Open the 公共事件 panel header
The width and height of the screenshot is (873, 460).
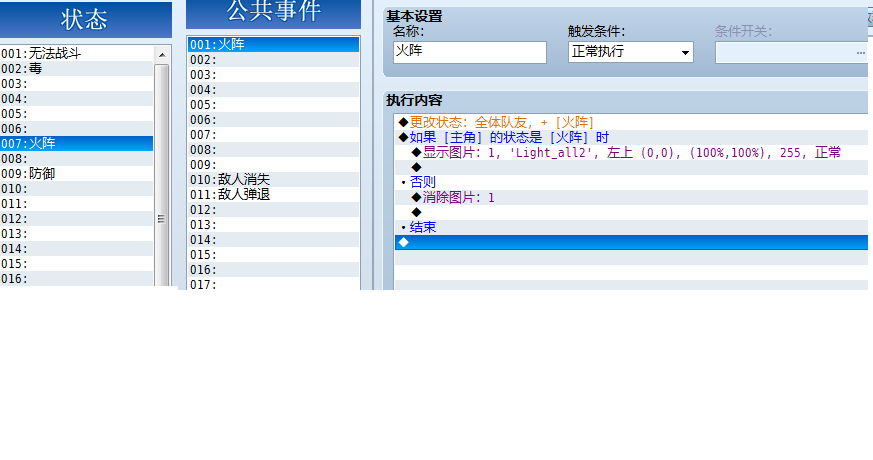(x=273, y=13)
